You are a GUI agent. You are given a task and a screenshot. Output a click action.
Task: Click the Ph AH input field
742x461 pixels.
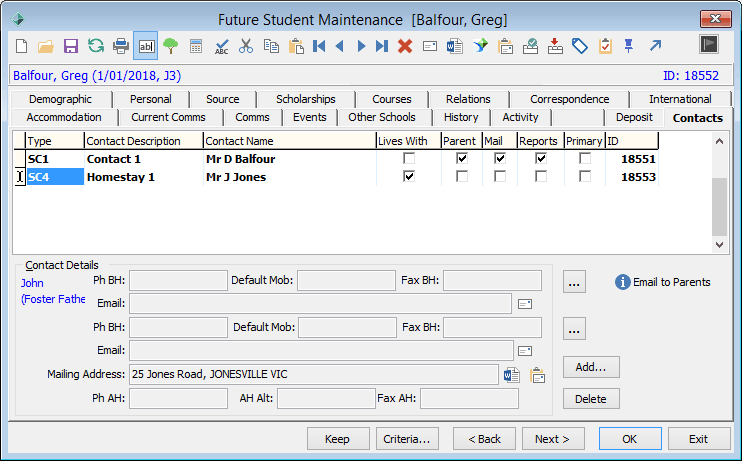pyautogui.click(x=178, y=399)
